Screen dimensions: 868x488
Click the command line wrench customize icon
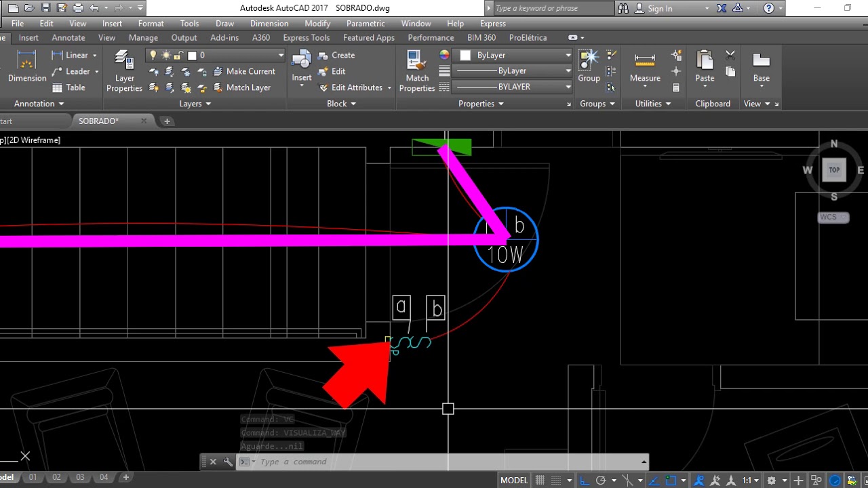coord(228,462)
